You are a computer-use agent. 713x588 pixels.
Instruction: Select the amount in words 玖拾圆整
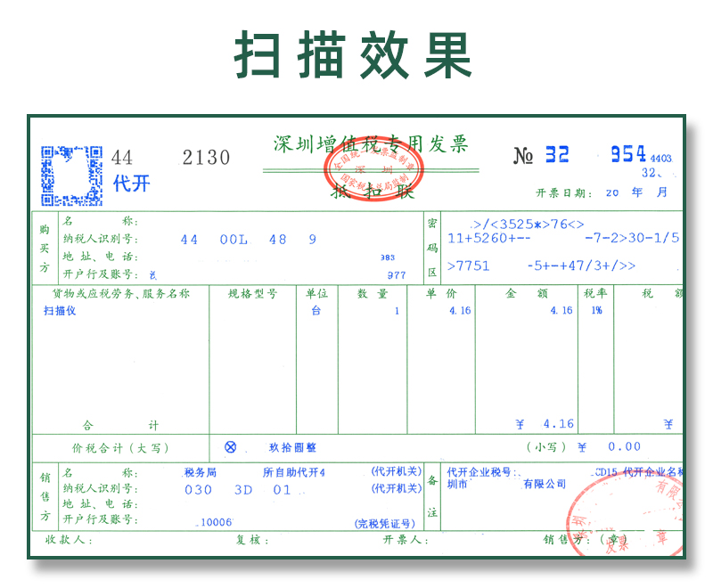tap(292, 447)
